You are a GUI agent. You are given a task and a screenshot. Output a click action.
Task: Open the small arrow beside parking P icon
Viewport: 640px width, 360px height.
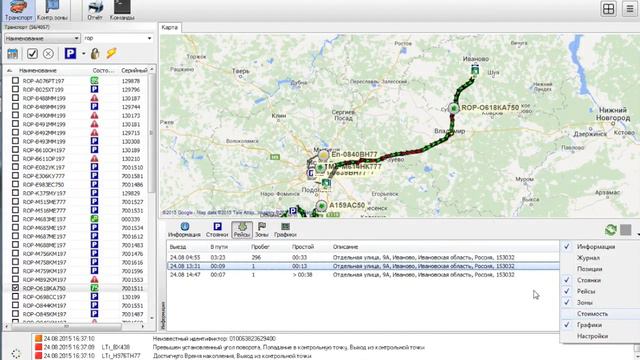click(x=84, y=53)
